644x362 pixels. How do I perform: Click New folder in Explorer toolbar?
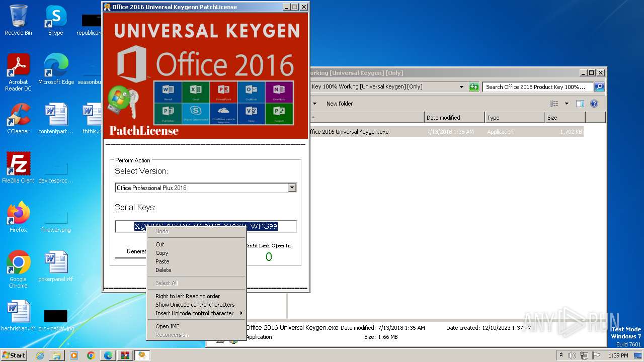(x=340, y=104)
